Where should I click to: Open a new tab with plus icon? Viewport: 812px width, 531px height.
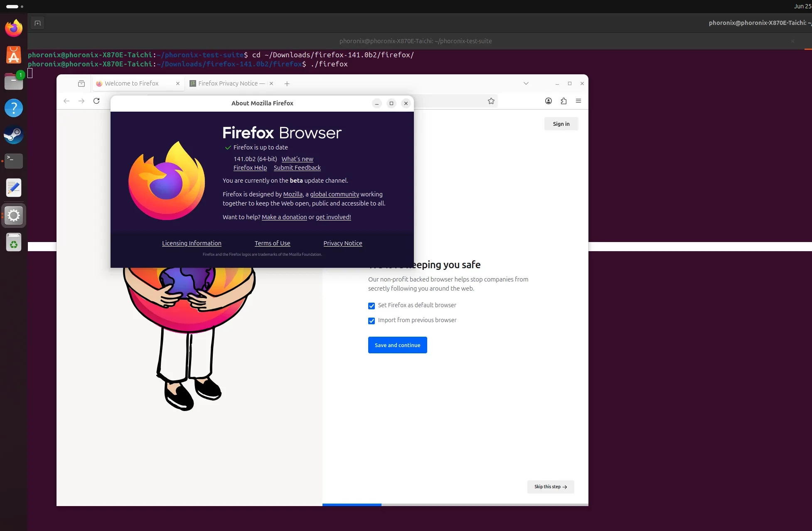287,83
